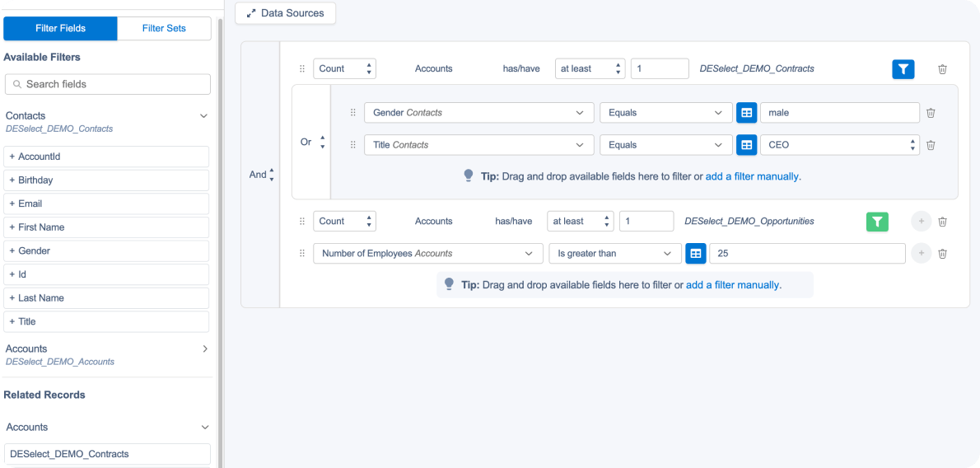Click the blue filter icon for DESelect_DEMO_Contracts
Viewport: 980px width, 468px height.
point(903,69)
